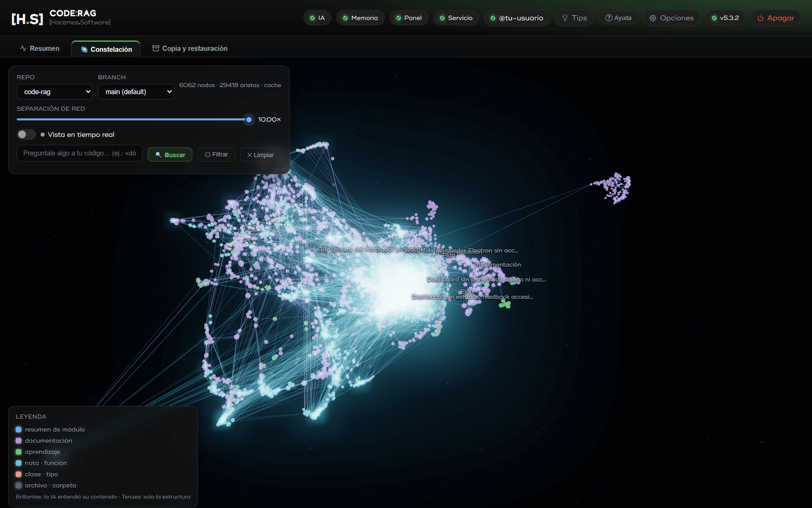Screen dimensions: 812x508
Task: Click the [Hacemos.Software] subtitle
Action: pos(80,22)
